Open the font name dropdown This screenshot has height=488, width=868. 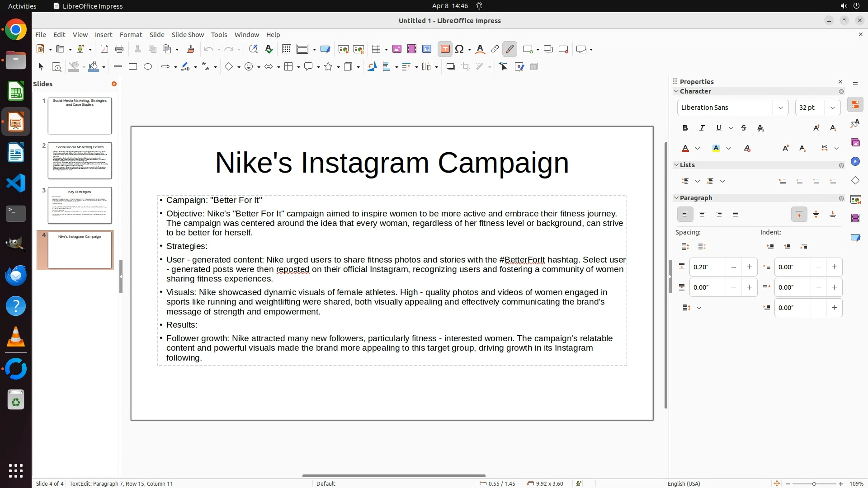[x=780, y=108]
